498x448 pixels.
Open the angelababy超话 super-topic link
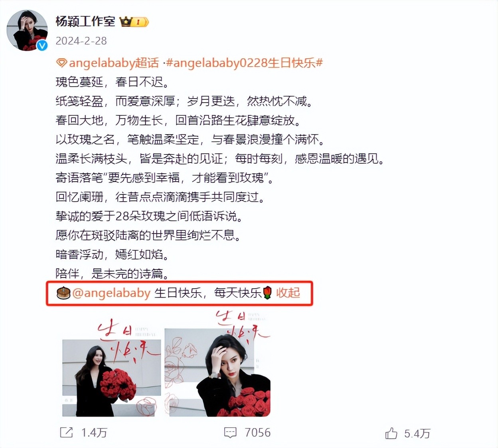point(114,63)
